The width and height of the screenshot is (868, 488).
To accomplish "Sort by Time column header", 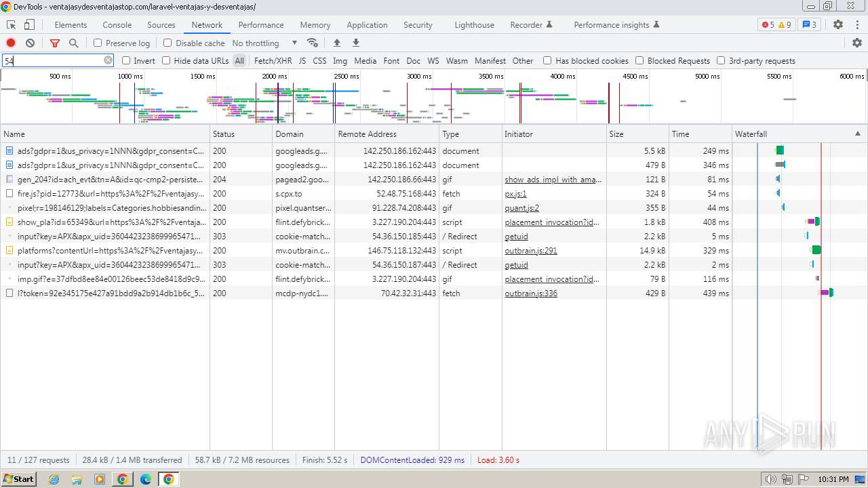I will click(x=700, y=134).
